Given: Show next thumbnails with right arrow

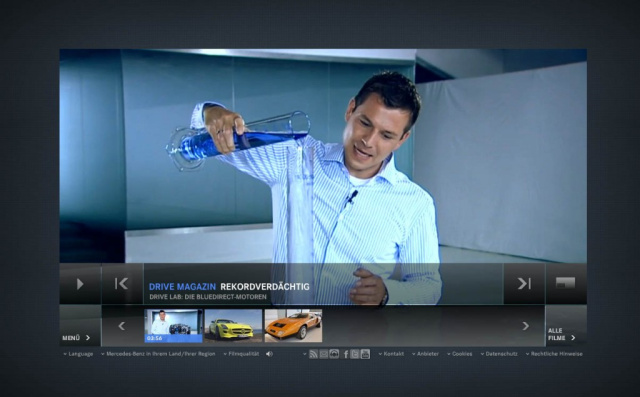Looking at the screenshot, I should (526, 326).
